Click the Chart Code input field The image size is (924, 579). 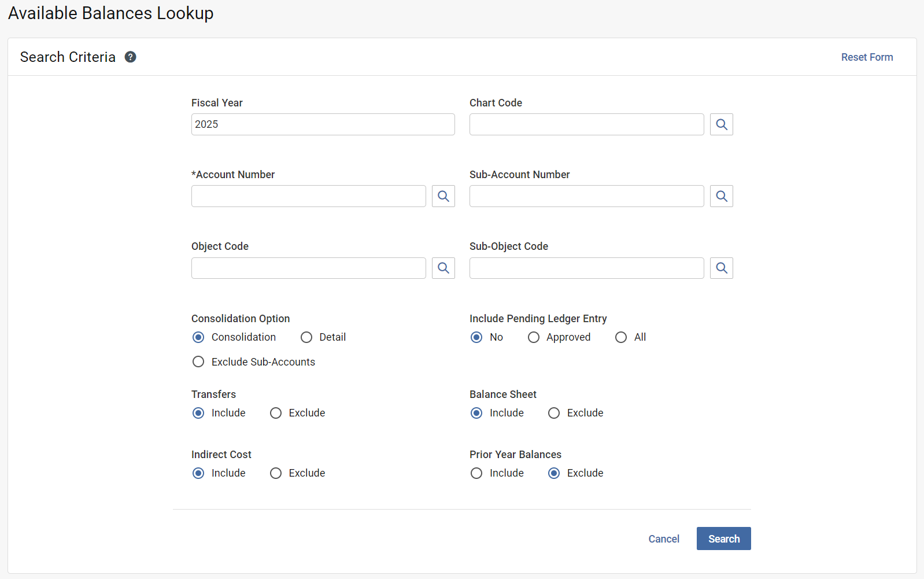(587, 124)
